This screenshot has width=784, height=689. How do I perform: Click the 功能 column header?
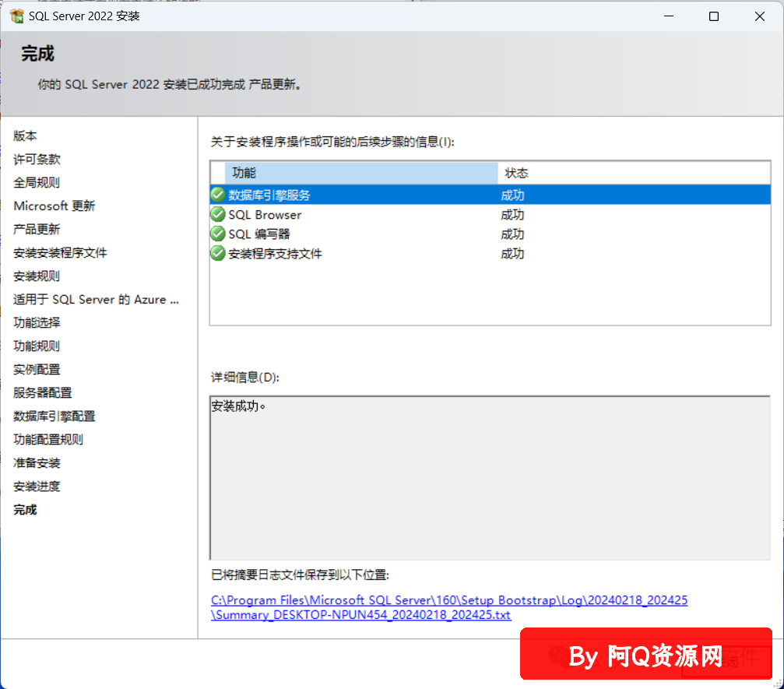pyautogui.click(x=361, y=173)
